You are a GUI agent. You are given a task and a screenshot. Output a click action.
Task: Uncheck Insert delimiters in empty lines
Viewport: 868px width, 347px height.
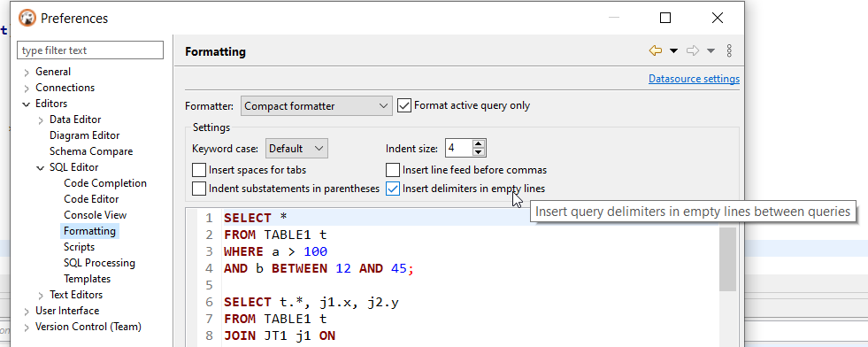(x=465, y=189)
